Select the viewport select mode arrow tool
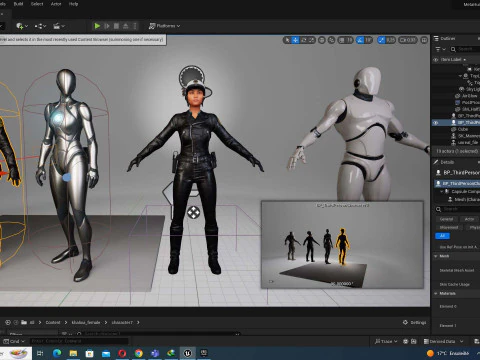Image resolution: width=480 pixels, height=360 pixels. (287, 40)
